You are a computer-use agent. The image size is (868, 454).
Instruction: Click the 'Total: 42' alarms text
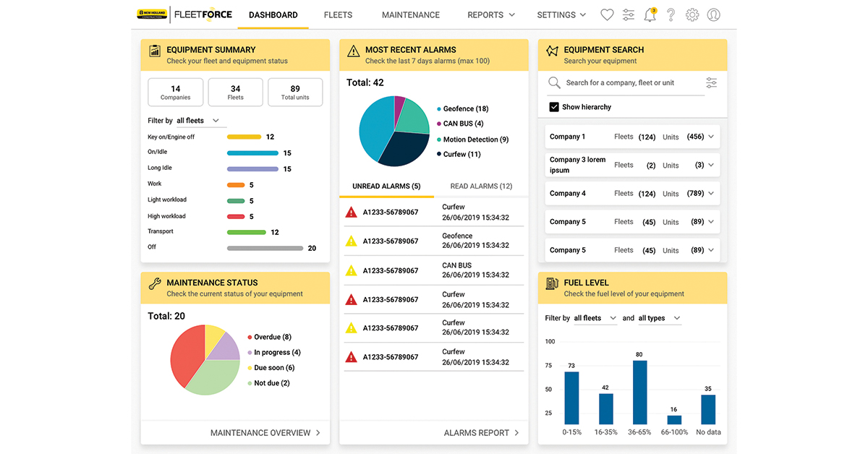pos(365,82)
